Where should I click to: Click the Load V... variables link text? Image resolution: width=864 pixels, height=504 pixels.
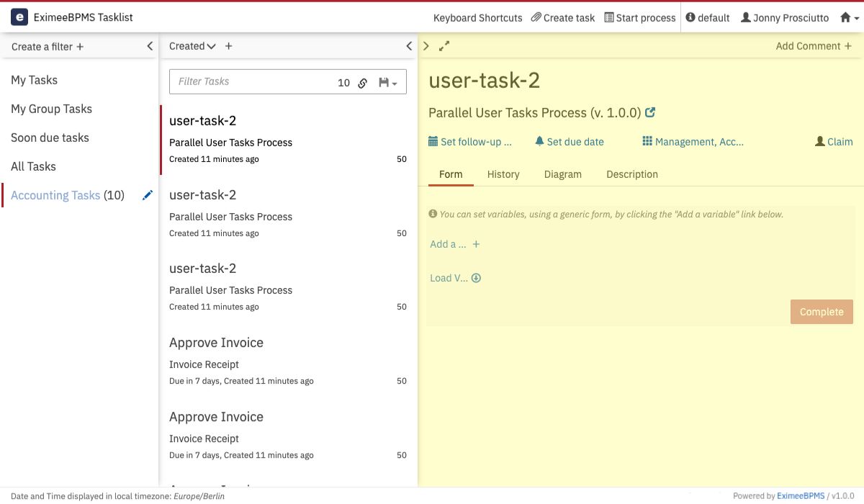pos(449,278)
